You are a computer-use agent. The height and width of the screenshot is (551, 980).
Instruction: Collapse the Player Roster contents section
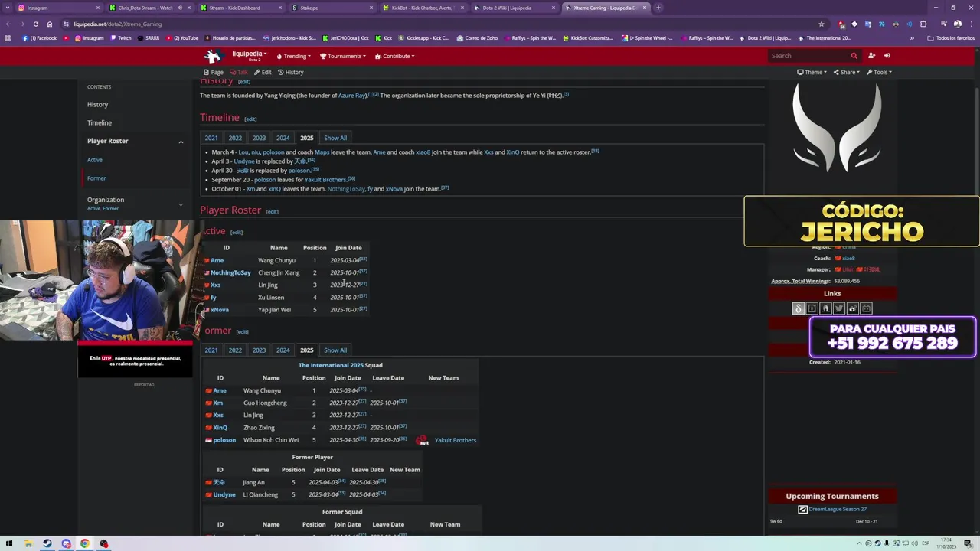(181, 142)
